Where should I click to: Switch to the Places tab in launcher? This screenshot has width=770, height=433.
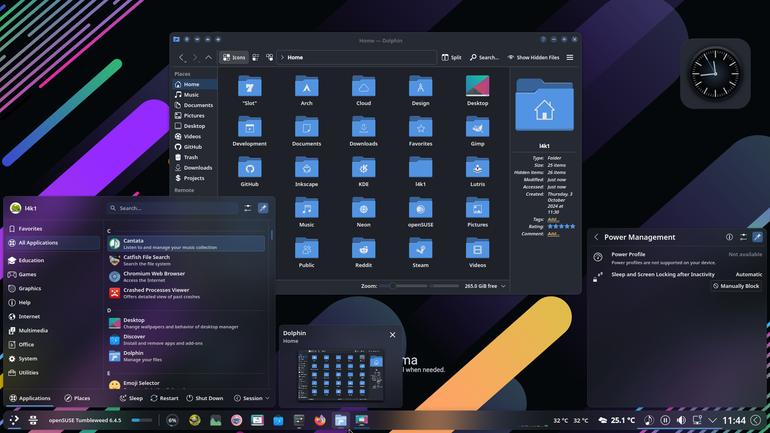point(78,398)
